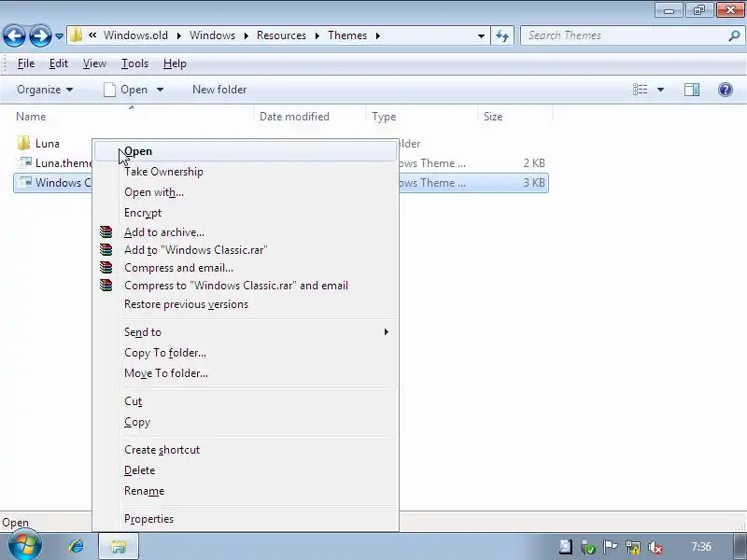747x560 pixels.
Task: Choose Move To folder... in context menu
Action: pyautogui.click(x=246, y=373)
